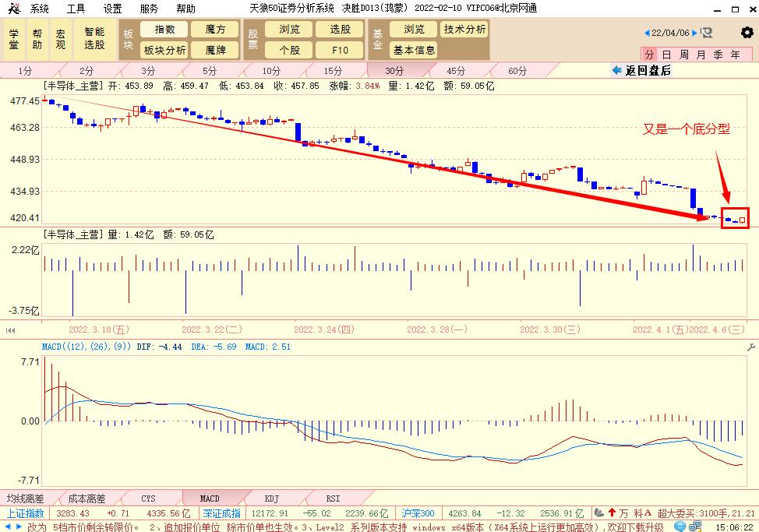Switch to the 月 monthly period option
Screen dimensions: 759x532
pyautogui.click(x=701, y=55)
